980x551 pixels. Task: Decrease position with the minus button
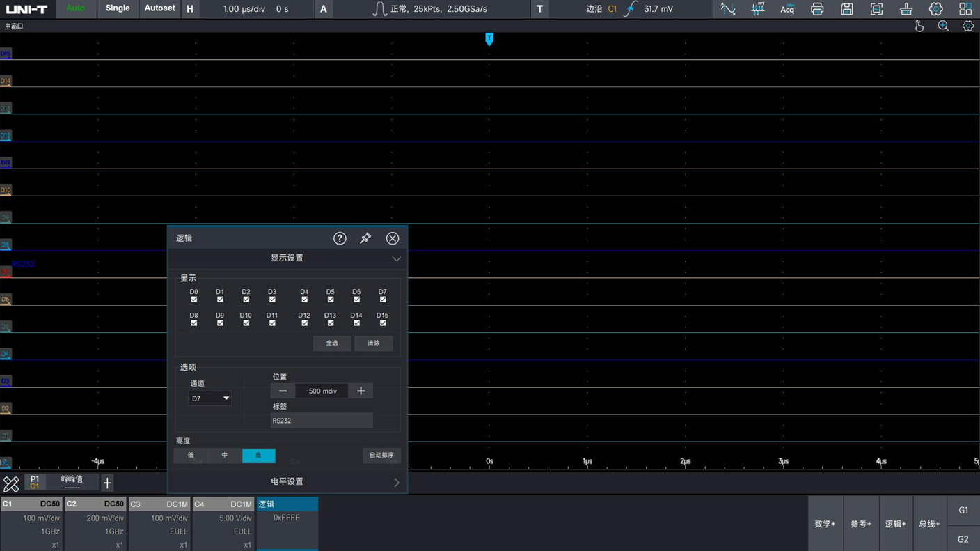tap(283, 391)
